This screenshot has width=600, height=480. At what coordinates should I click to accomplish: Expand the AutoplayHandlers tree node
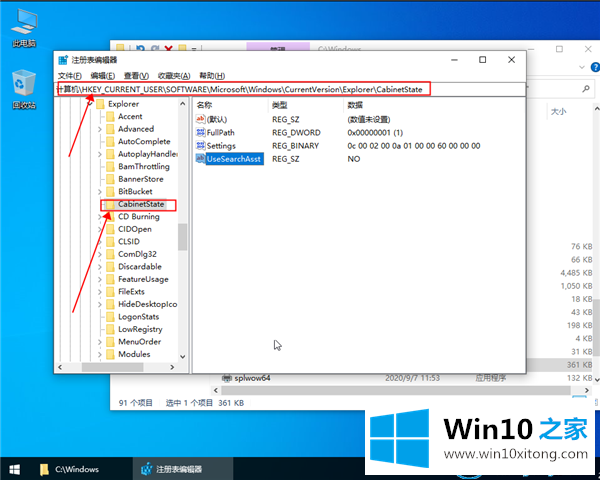(100, 154)
